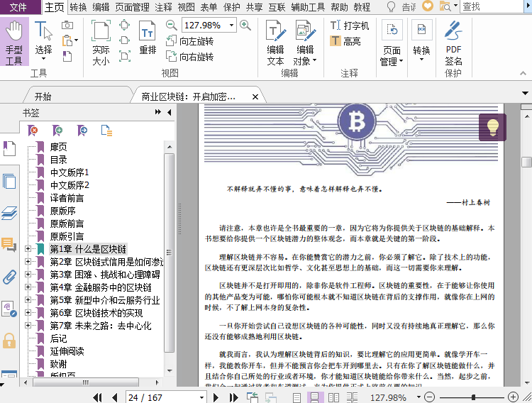Screen dimensions: 532x403
Task: Collapse the bookmarks panel left arrow
Action: [170, 112]
